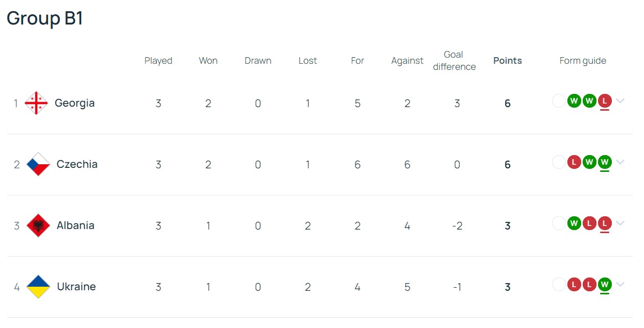Expand Ukraine's form guide chevron
Viewport: 644px width, 328px height.
(x=620, y=285)
